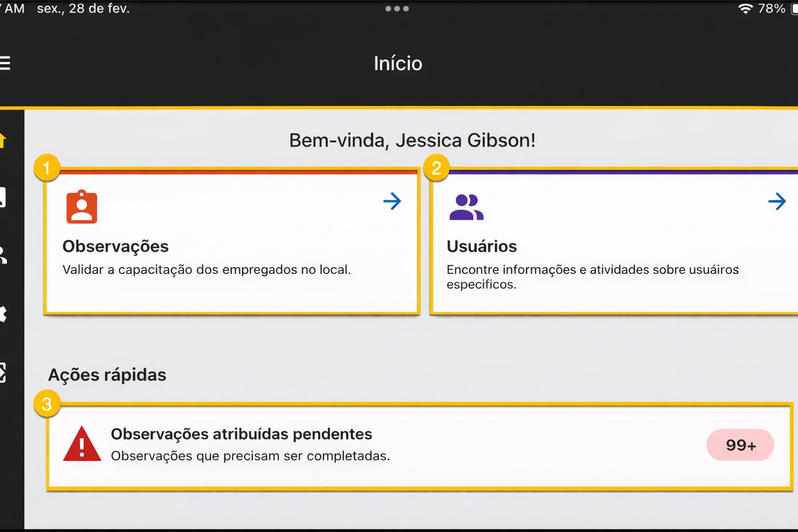Screen dimensions: 798x532
Task: Follow the blue arrow on the Observações card
Action: [392, 201]
